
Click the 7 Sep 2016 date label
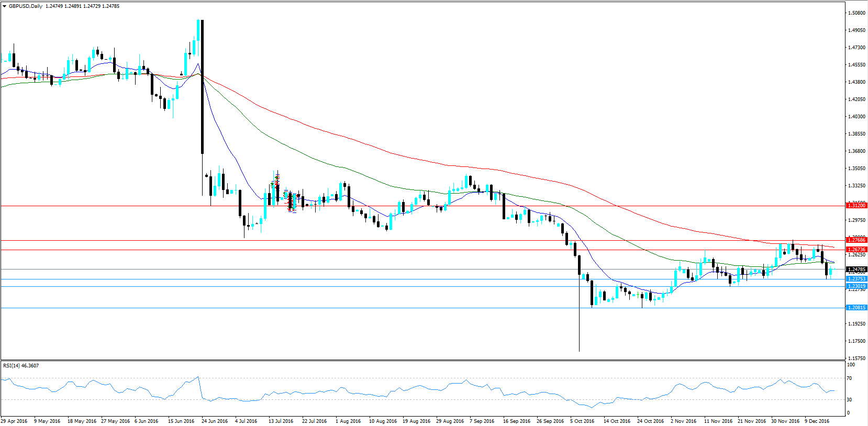point(482,421)
